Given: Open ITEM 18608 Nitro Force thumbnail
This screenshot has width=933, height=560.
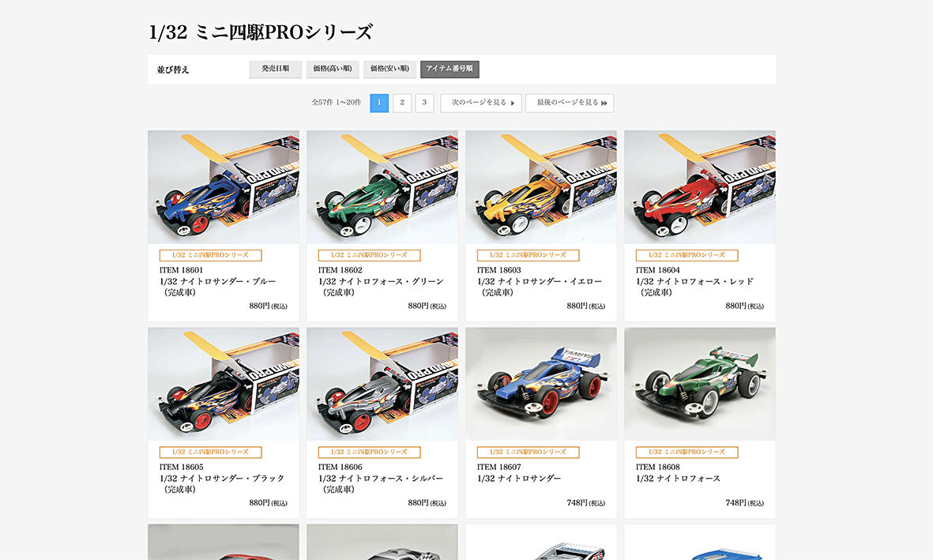Looking at the screenshot, I should click(x=701, y=384).
